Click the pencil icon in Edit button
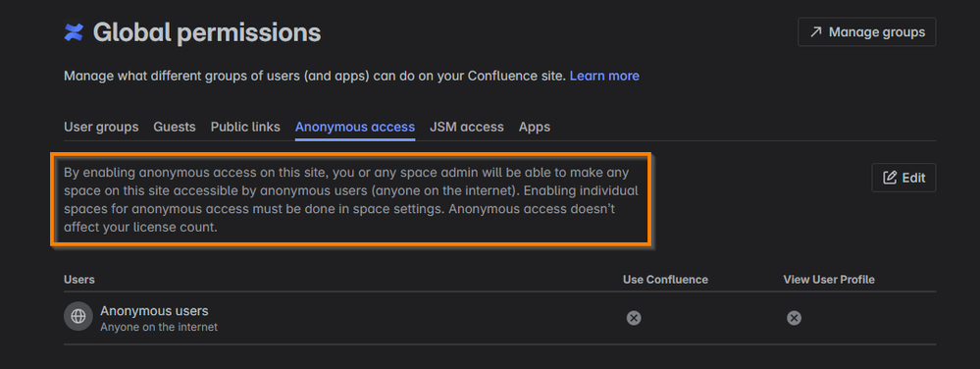The width and height of the screenshot is (980, 369). pyautogui.click(x=890, y=178)
